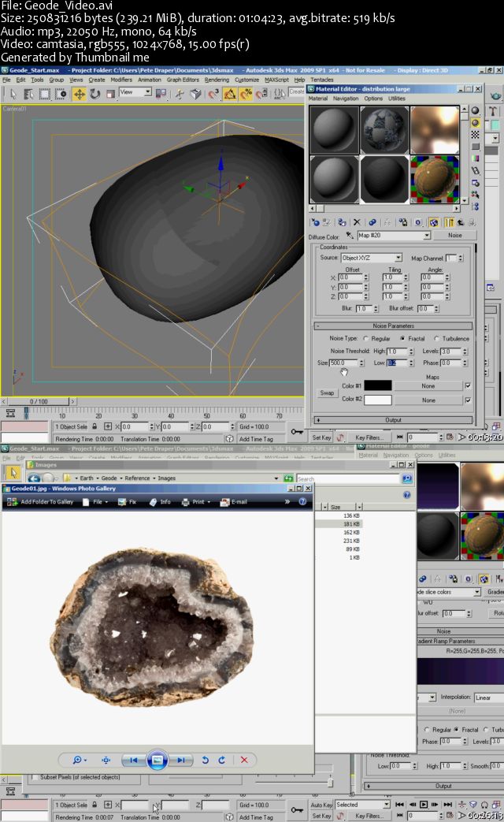This screenshot has height=822, width=504.
Task: Click the Reset Map X icon
Action: (357, 222)
